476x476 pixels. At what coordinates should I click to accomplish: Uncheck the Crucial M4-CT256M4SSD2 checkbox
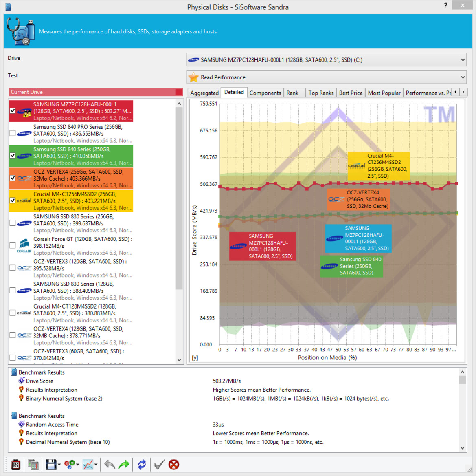click(13, 201)
